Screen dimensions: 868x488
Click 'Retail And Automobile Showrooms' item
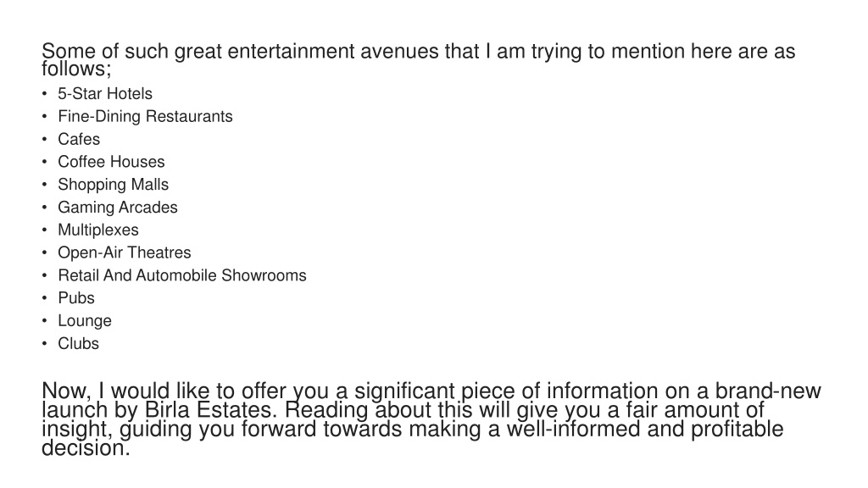(x=182, y=275)
